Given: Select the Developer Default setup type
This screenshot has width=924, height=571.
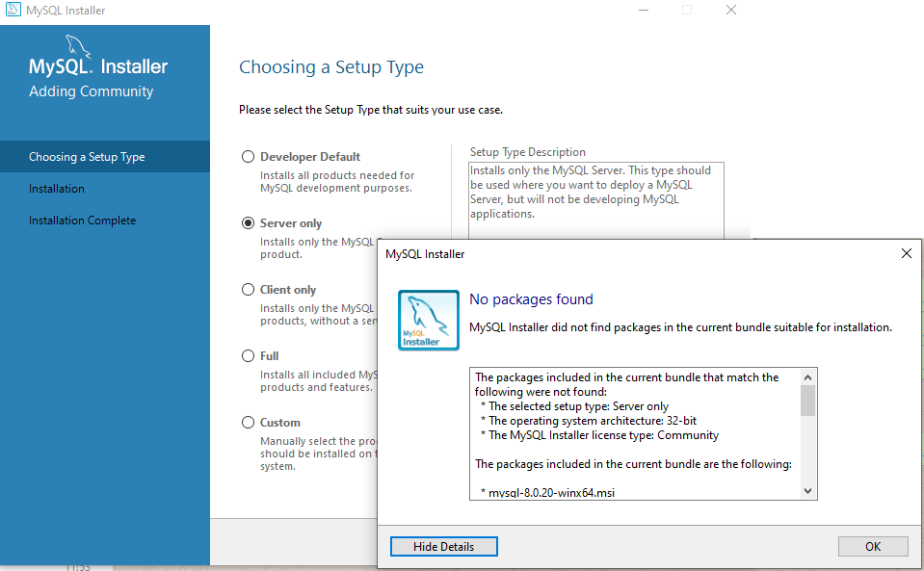Looking at the screenshot, I should point(248,157).
